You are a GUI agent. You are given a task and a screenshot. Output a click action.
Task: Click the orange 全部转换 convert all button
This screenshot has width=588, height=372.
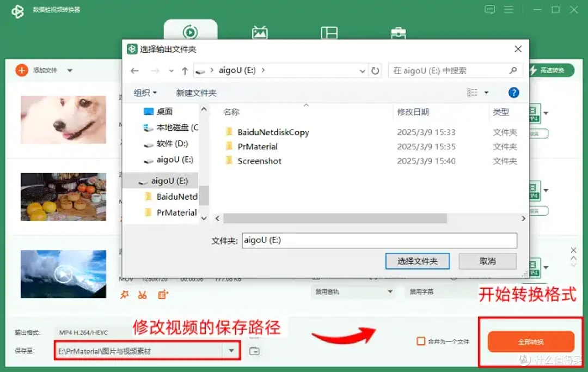pyautogui.click(x=531, y=341)
